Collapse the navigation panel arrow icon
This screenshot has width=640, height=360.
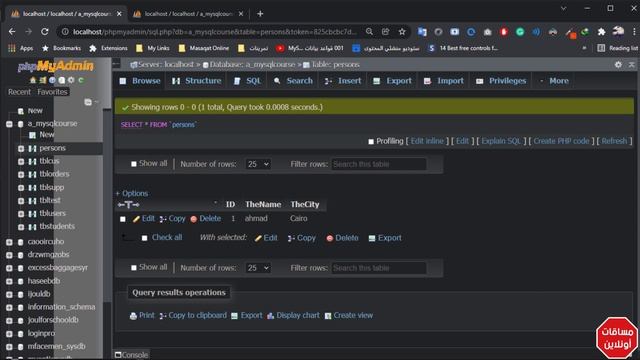[116, 64]
